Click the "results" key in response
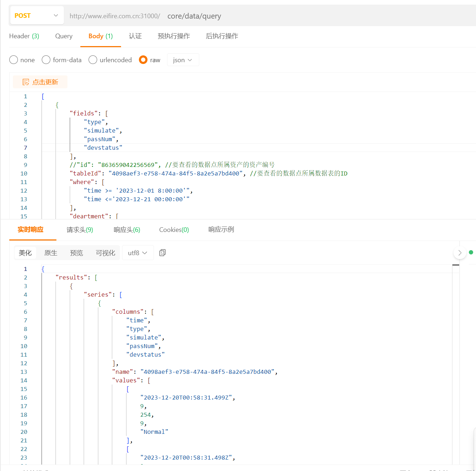This screenshot has height=471, width=476. coord(71,277)
